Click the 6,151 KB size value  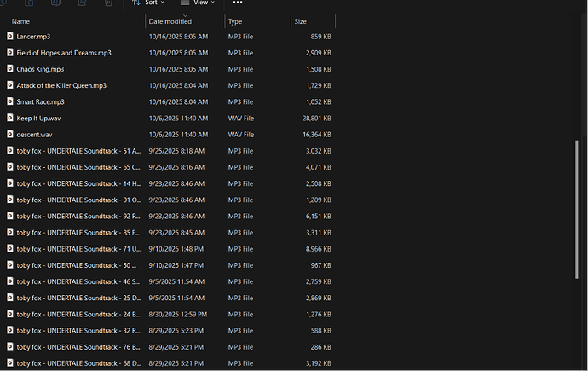(x=319, y=216)
